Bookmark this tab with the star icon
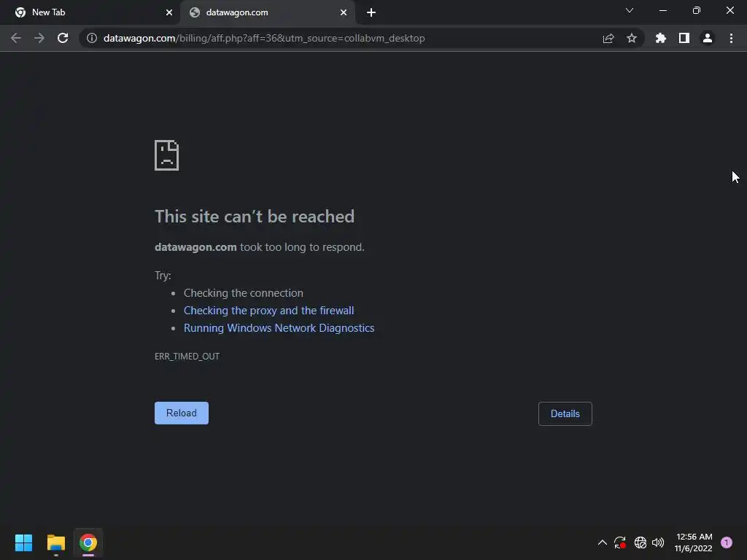 pos(632,38)
